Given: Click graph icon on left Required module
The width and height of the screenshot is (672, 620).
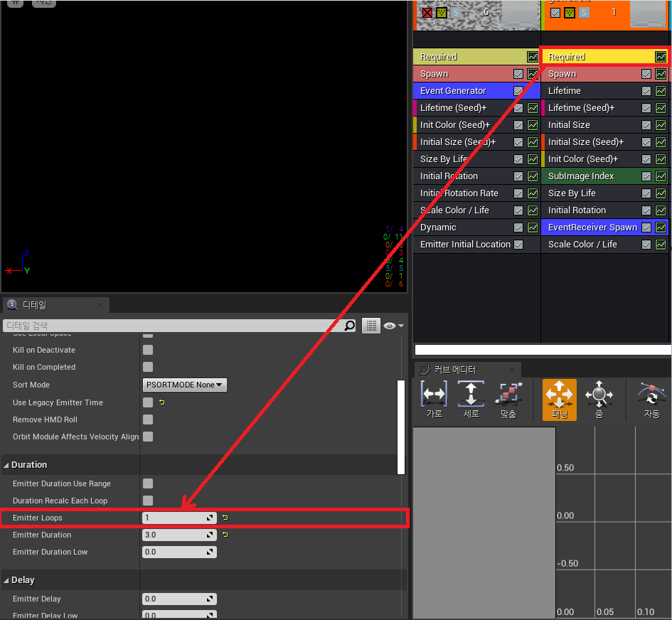Looking at the screenshot, I should point(533,57).
